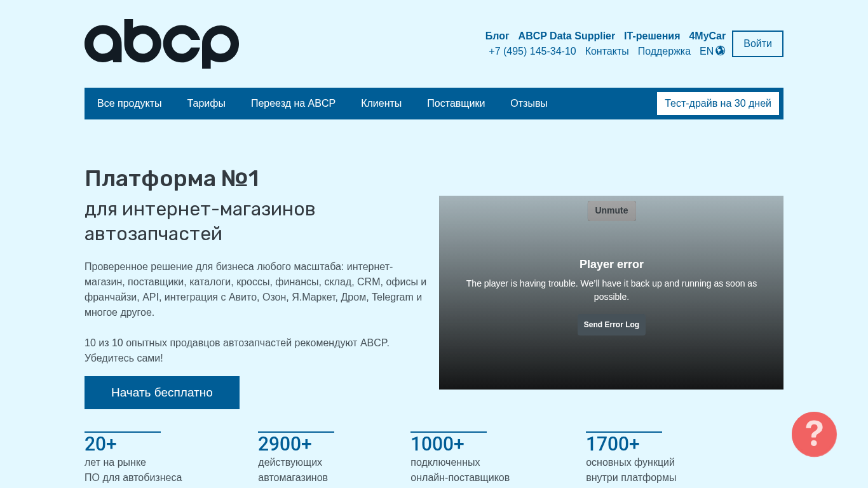Open the red question mark help bubble
Screen dimensions: 868x488
[814, 434]
